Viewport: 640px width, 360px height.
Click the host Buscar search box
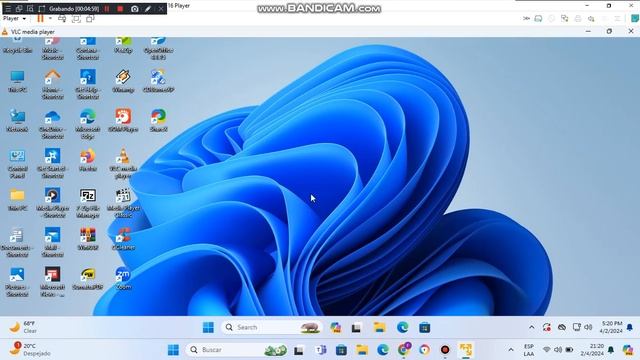pos(237,350)
